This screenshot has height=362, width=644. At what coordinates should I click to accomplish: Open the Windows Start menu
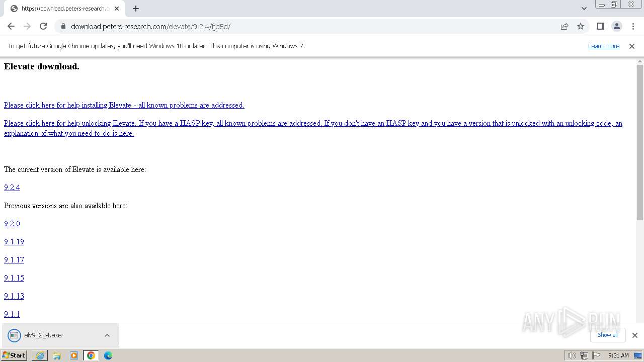tap(14, 355)
